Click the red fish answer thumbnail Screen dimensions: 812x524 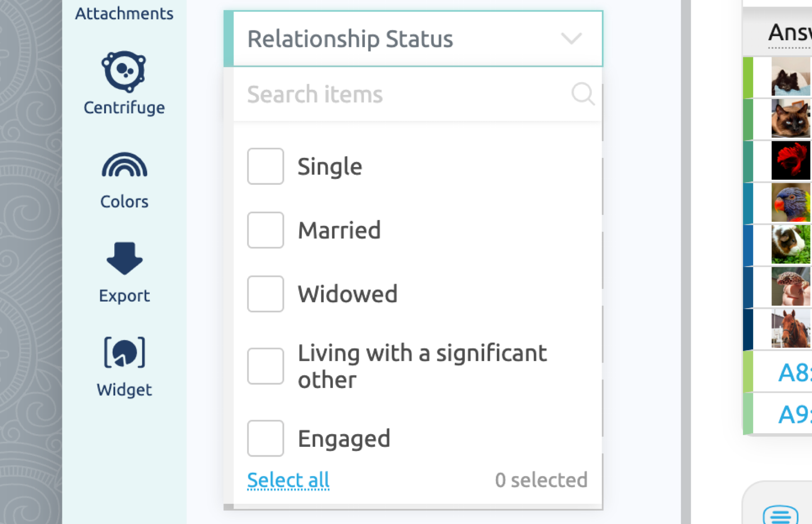pyautogui.click(x=791, y=160)
